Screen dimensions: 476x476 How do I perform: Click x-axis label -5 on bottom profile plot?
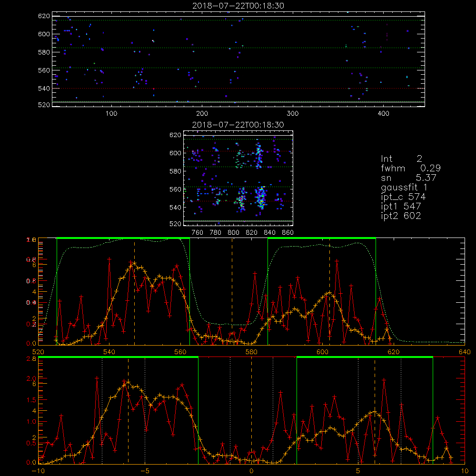point(145,471)
